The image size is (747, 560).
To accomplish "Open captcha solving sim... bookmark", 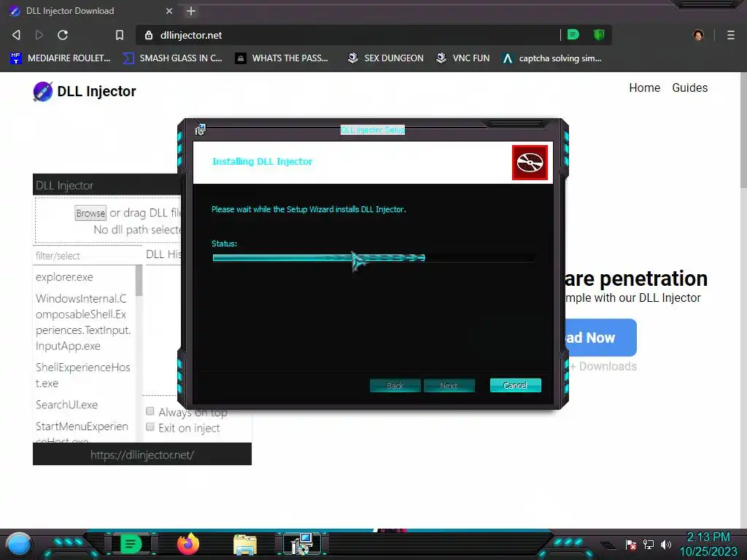I will [x=552, y=58].
